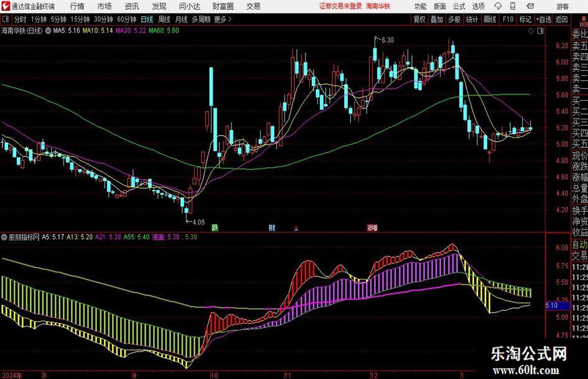Click the 叠加 overlay button
The width and height of the screenshot is (588, 379).
[437, 19]
